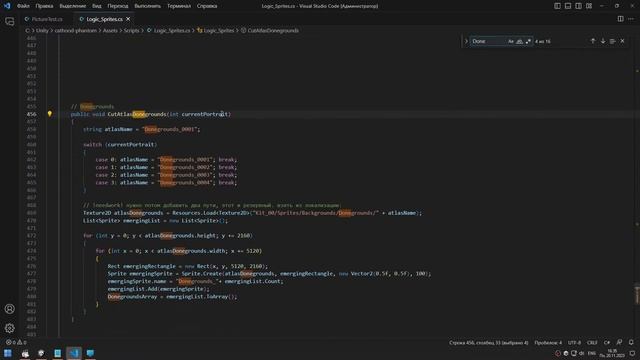The width and height of the screenshot is (640, 360).
Task: Click the 'Assets' breadcrumb segment
Action: tap(110, 30)
